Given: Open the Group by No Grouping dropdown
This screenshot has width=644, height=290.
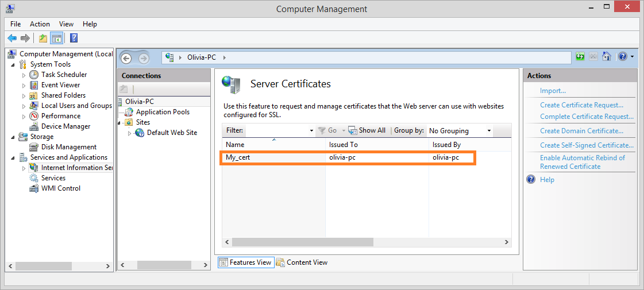Looking at the screenshot, I should (x=460, y=131).
